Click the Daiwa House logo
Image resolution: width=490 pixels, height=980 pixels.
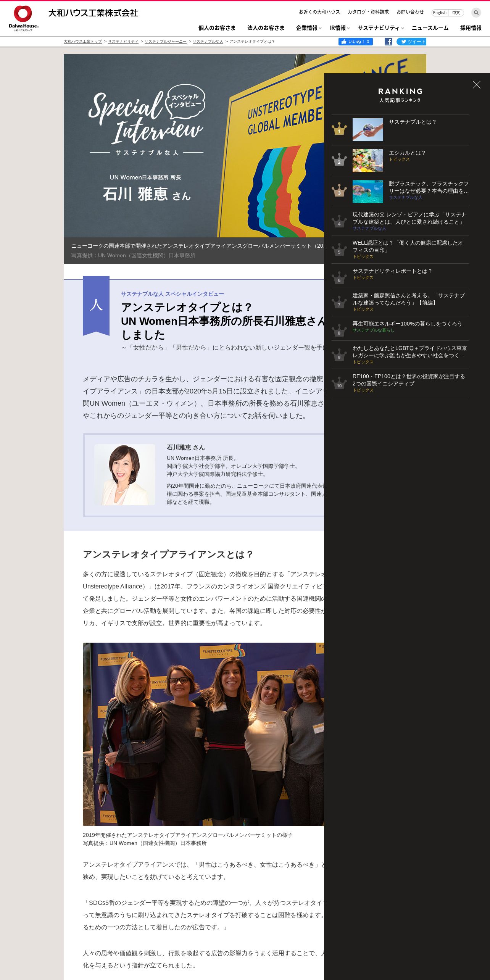click(x=24, y=18)
